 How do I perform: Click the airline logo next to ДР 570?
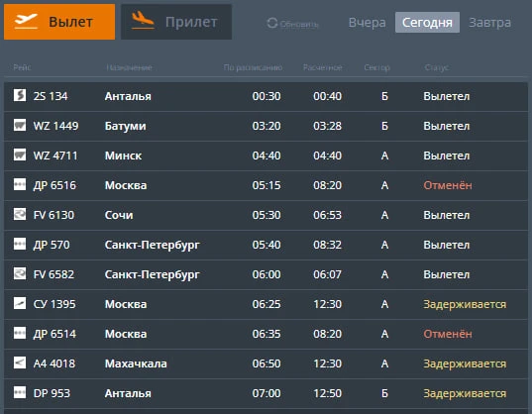pos(20,244)
